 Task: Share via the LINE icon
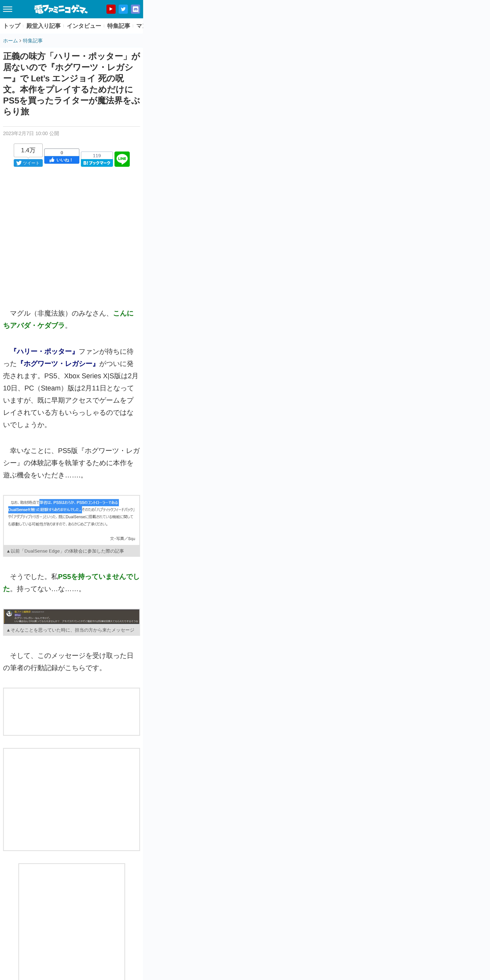[122, 159]
